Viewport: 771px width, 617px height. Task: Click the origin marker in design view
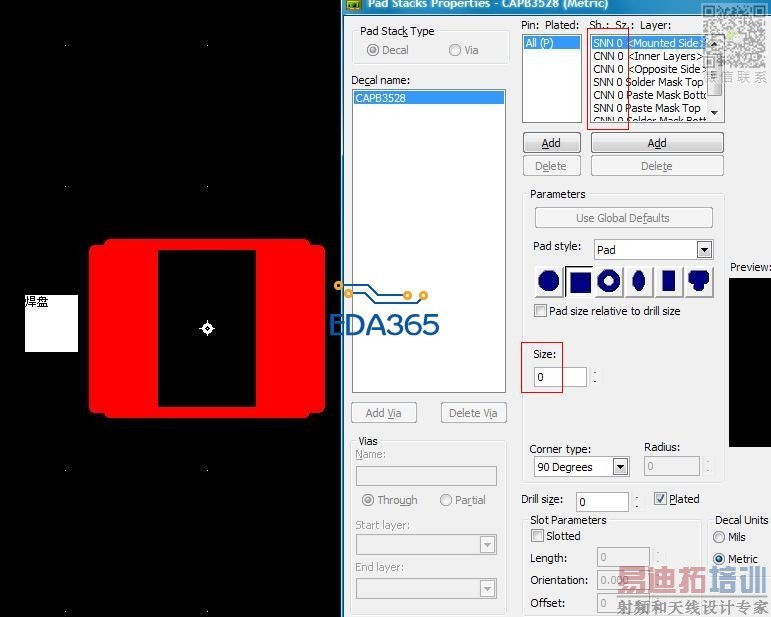click(207, 328)
